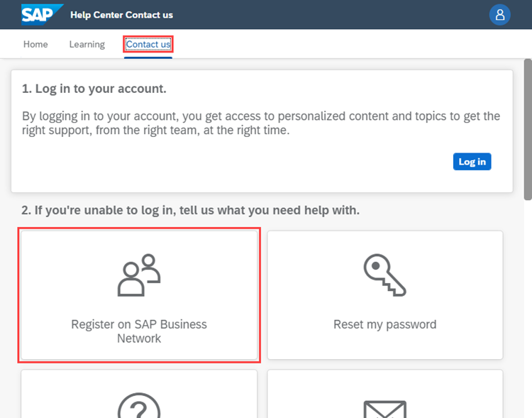The image size is (532, 418).
Task: Choose the Register on SAP Business Network label
Action: pyautogui.click(x=139, y=331)
